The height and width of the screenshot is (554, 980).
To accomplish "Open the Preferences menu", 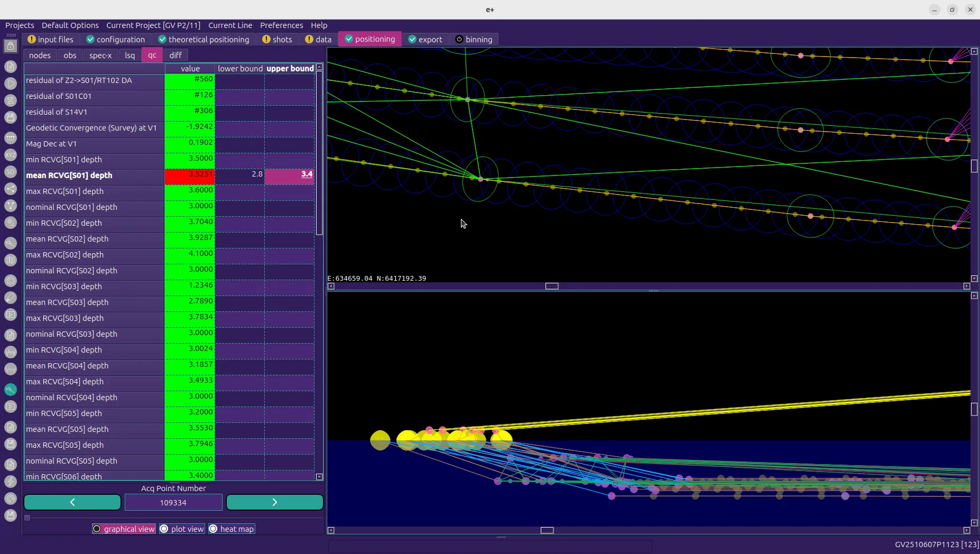I will point(281,25).
